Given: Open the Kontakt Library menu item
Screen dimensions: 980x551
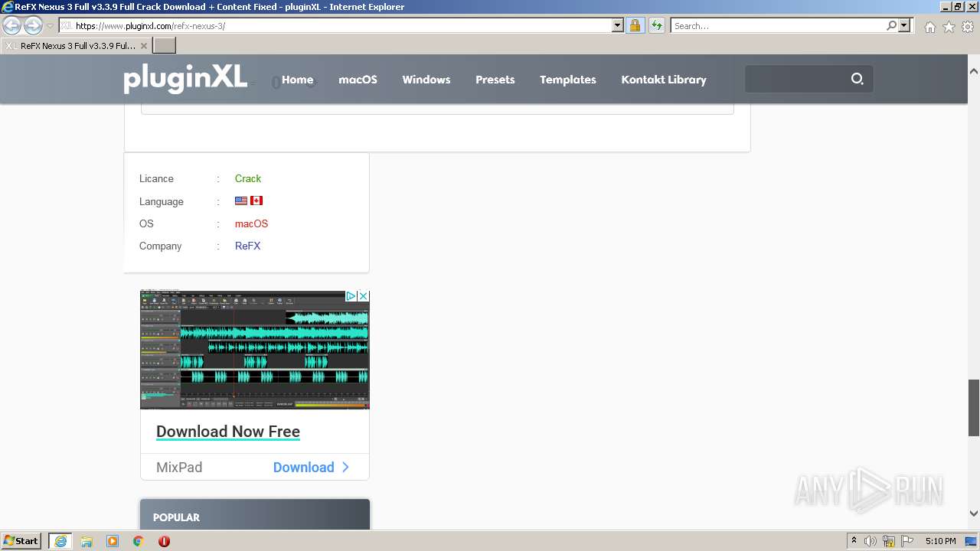Looking at the screenshot, I should (664, 80).
